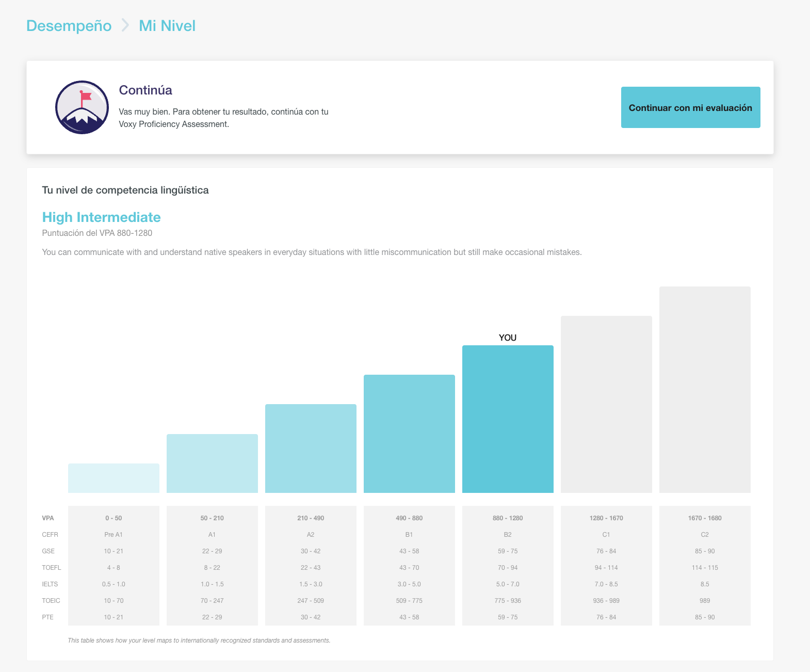Click the IELTS row label
The image size is (810, 672).
[x=50, y=584]
